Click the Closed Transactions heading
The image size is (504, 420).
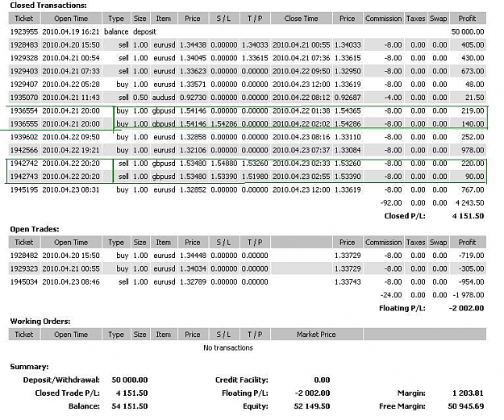click(48, 5)
